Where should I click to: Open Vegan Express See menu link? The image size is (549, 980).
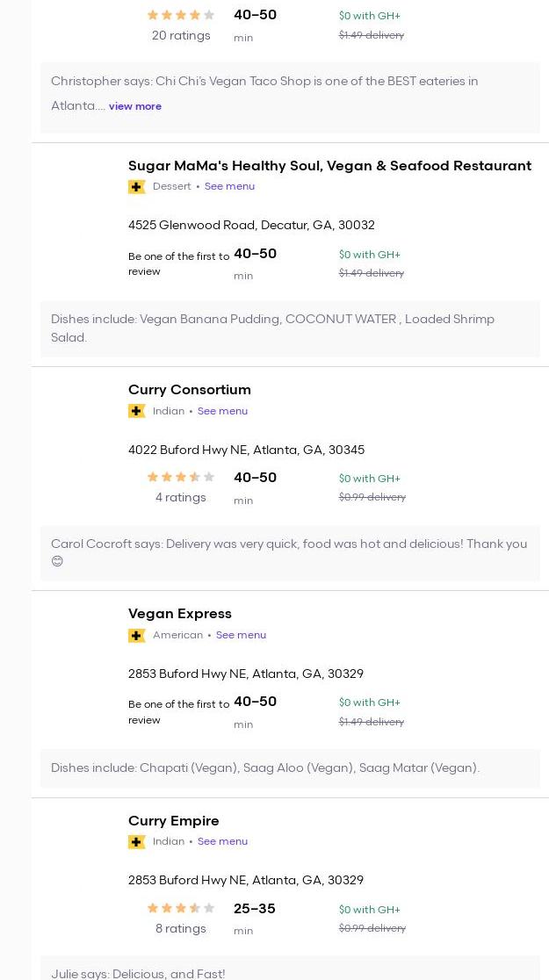point(241,635)
